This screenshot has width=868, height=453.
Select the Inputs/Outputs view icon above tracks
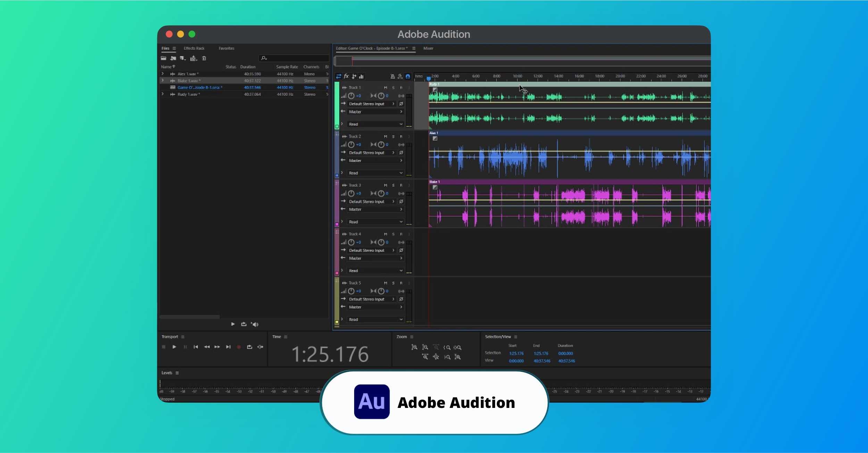(x=339, y=76)
